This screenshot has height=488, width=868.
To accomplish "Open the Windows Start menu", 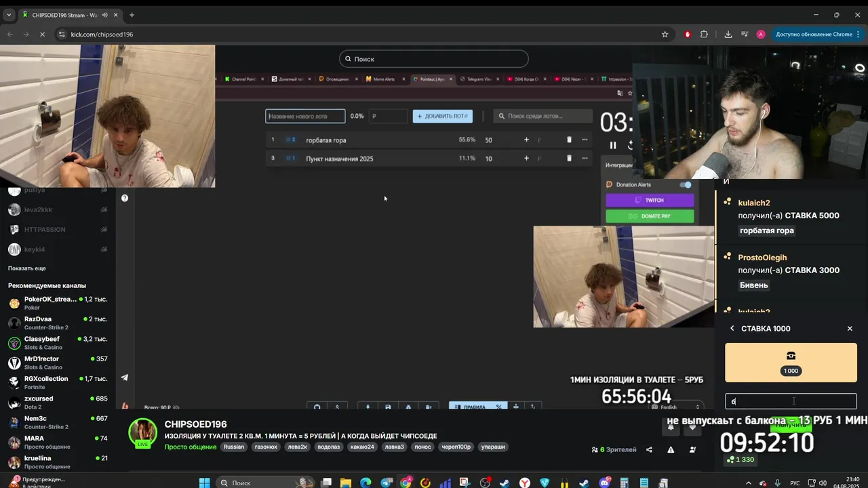I will (204, 483).
